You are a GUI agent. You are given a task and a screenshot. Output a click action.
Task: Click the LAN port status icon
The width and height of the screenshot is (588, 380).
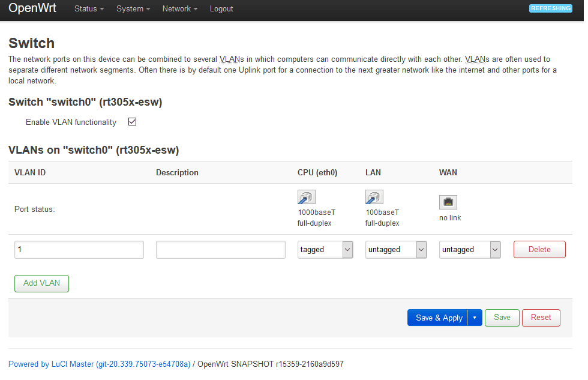pyautogui.click(x=374, y=197)
